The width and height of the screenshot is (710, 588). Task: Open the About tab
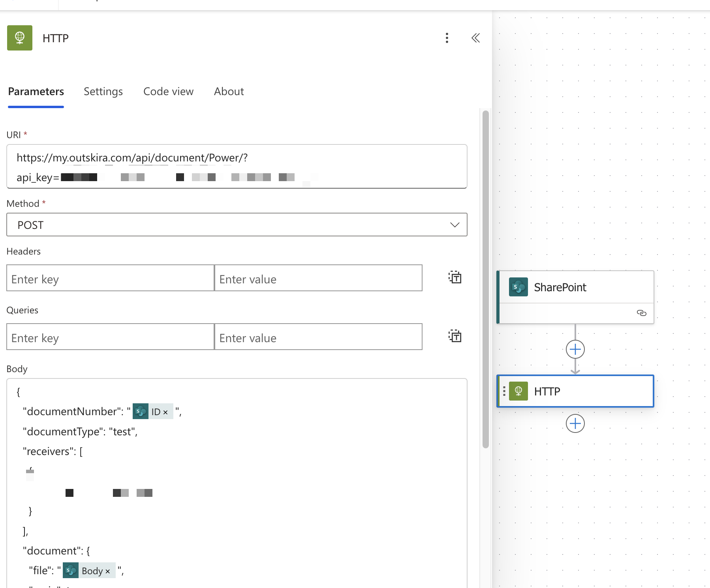(229, 92)
